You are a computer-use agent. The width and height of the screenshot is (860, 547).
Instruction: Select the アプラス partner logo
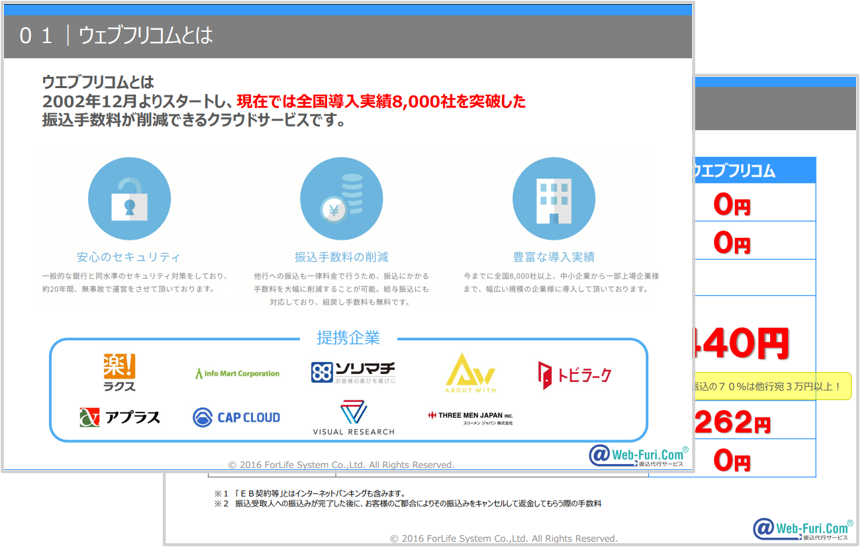120,418
